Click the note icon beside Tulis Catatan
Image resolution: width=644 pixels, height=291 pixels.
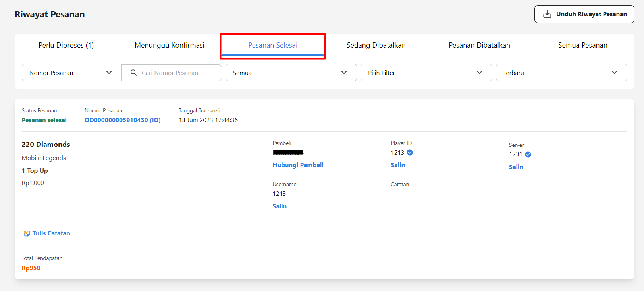[x=27, y=233]
